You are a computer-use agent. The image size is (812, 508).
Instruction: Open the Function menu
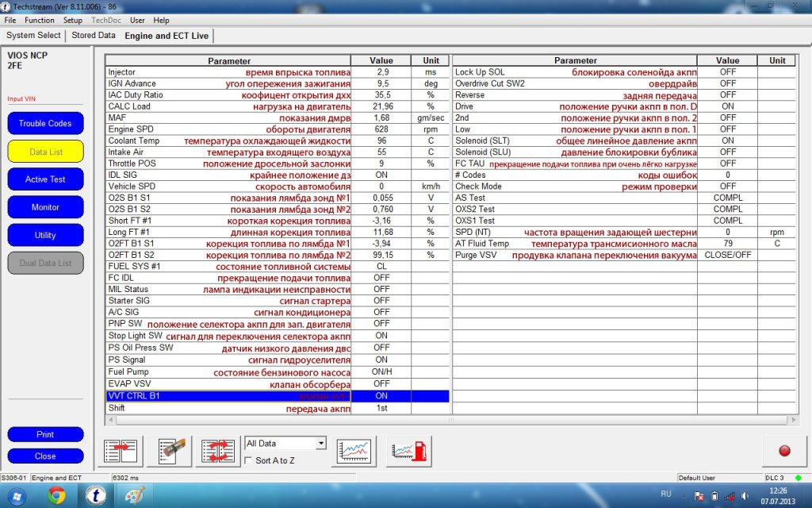(40, 20)
